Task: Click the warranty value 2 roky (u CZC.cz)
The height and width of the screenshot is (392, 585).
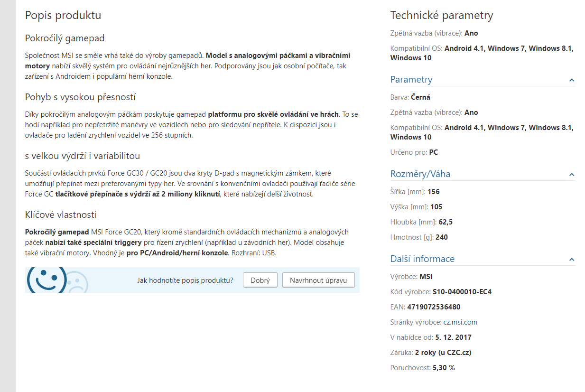Action: (x=443, y=353)
